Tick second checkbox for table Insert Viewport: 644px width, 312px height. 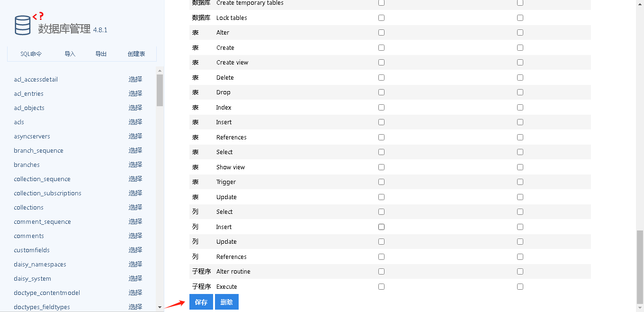tap(520, 122)
